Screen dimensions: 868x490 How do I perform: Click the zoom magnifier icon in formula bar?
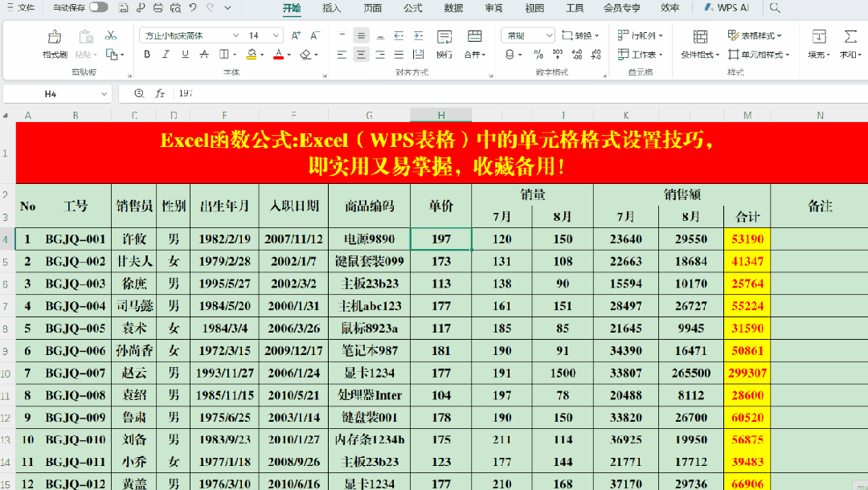pyautogui.click(x=139, y=93)
